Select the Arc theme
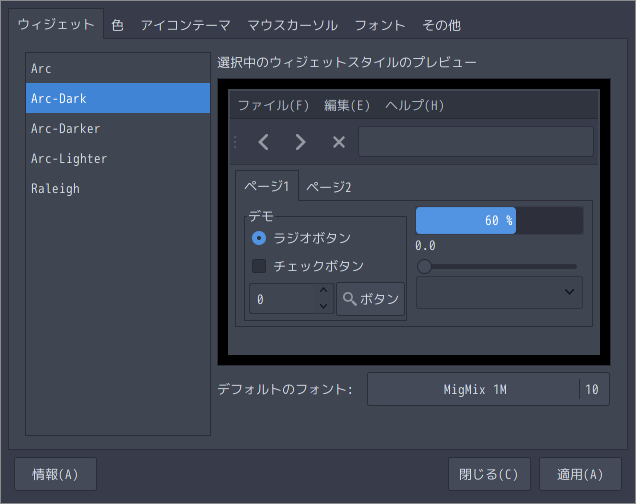This screenshot has width=636, height=504. point(118,69)
